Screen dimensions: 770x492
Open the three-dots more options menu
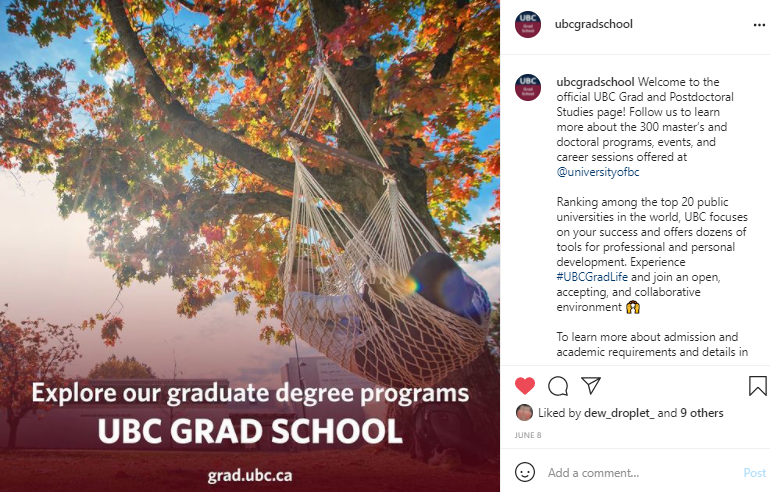point(757,24)
